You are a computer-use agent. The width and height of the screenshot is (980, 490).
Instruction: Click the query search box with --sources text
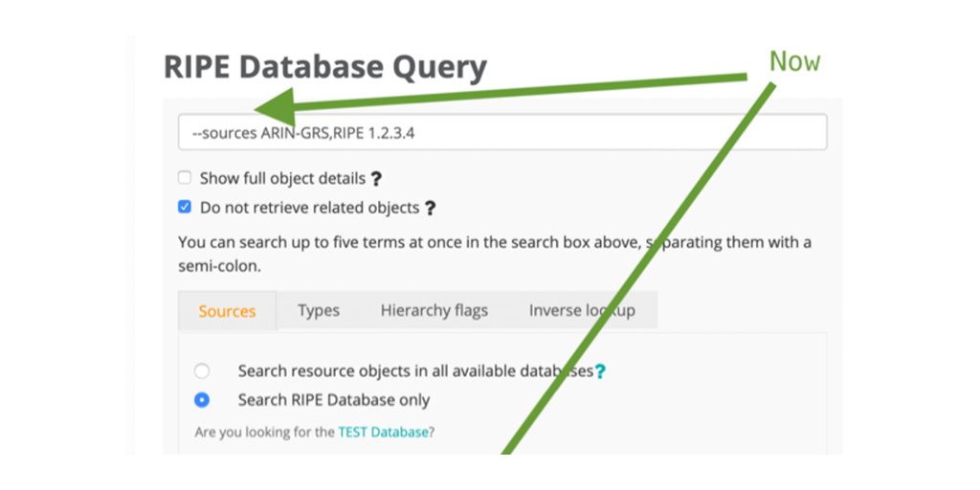coord(502,132)
